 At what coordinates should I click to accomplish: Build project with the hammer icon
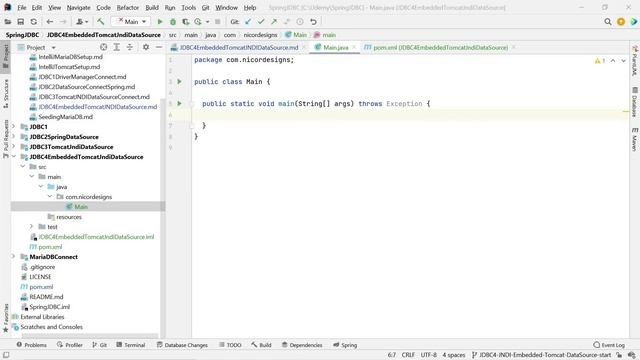coord(100,22)
